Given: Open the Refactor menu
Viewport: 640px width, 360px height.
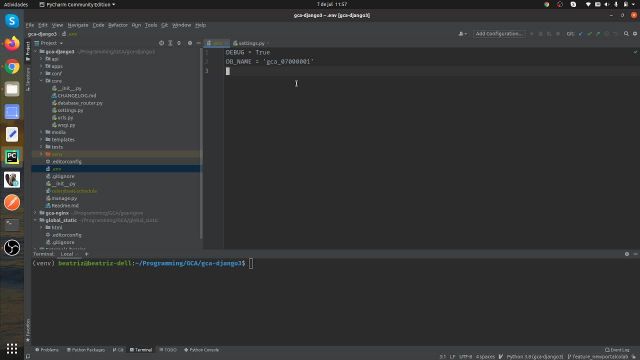Looking at the screenshot, I should 118,25.
